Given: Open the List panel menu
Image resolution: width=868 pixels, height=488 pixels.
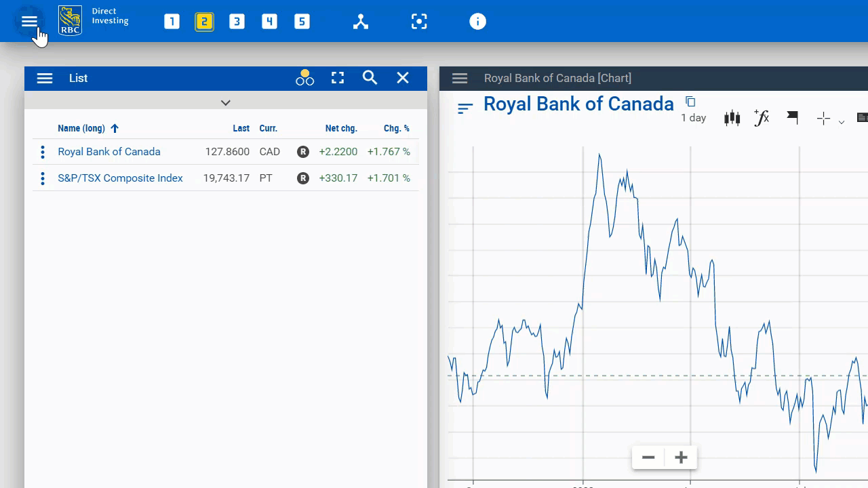Looking at the screenshot, I should coord(45,78).
